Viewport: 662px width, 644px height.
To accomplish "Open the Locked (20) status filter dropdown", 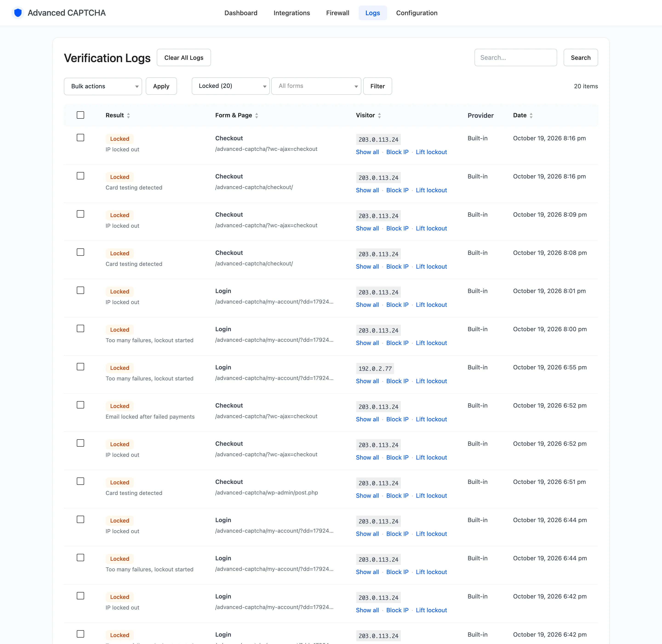I will click(x=231, y=86).
